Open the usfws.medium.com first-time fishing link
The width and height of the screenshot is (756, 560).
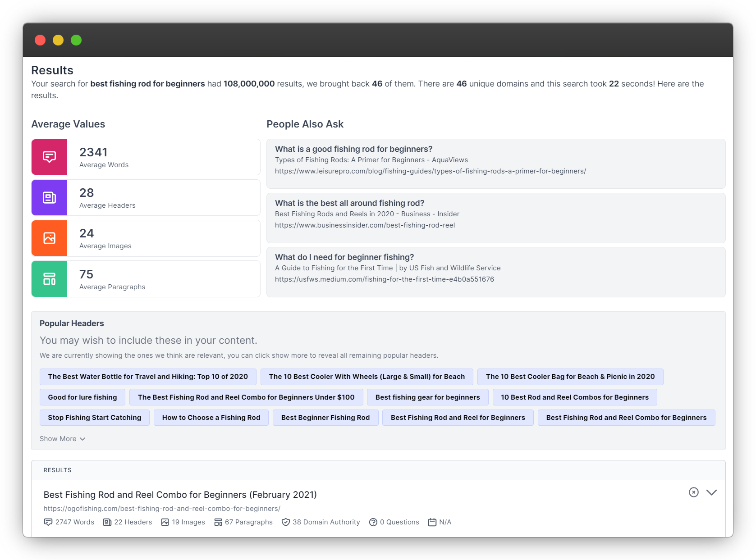tap(385, 279)
